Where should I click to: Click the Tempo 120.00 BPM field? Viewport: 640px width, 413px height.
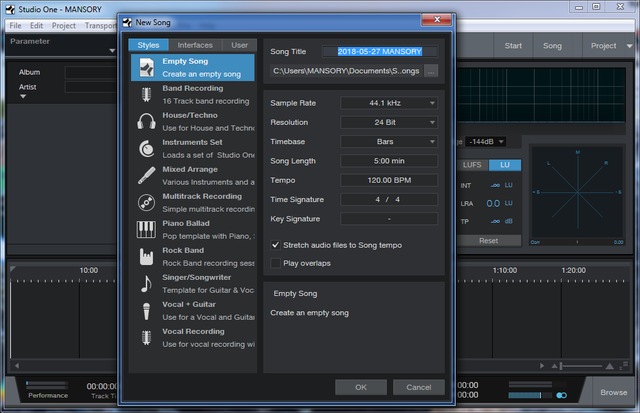click(389, 180)
